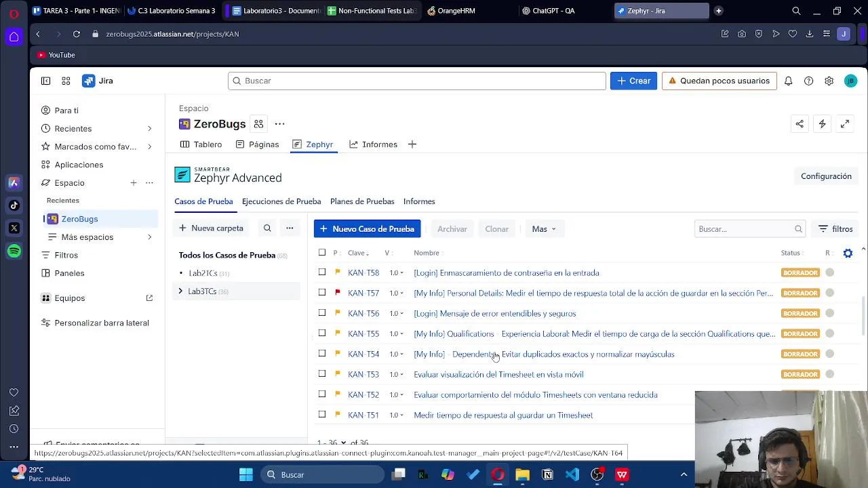Open Jira settings gear

[829, 81]
